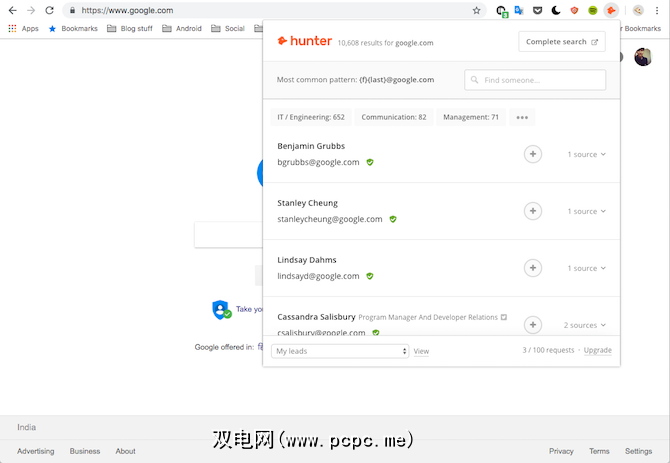Open Chrome three-dot menu
Image resolution: width=670 pixels, height=463 pixels.
657,10
